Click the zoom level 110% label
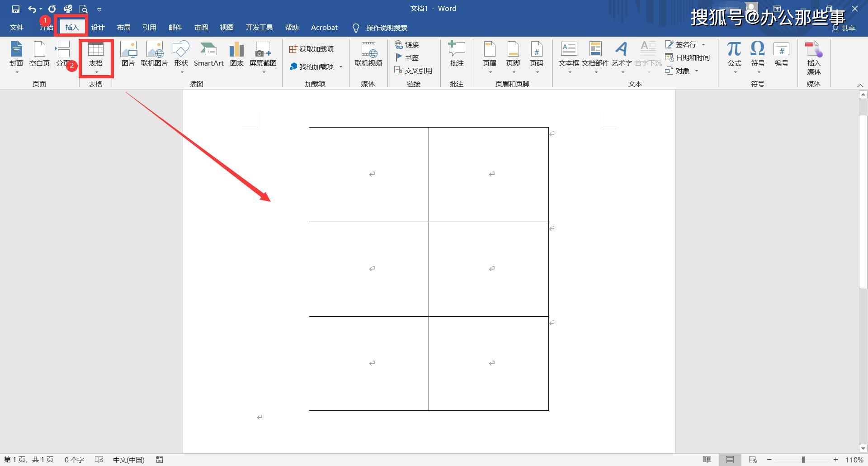868x466 pixels. 854,460
